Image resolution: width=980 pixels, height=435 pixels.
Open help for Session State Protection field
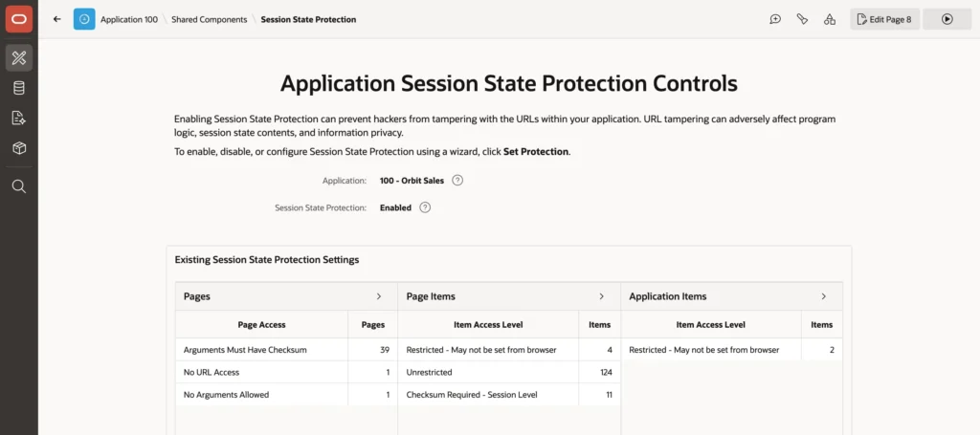tap(425, 207)
